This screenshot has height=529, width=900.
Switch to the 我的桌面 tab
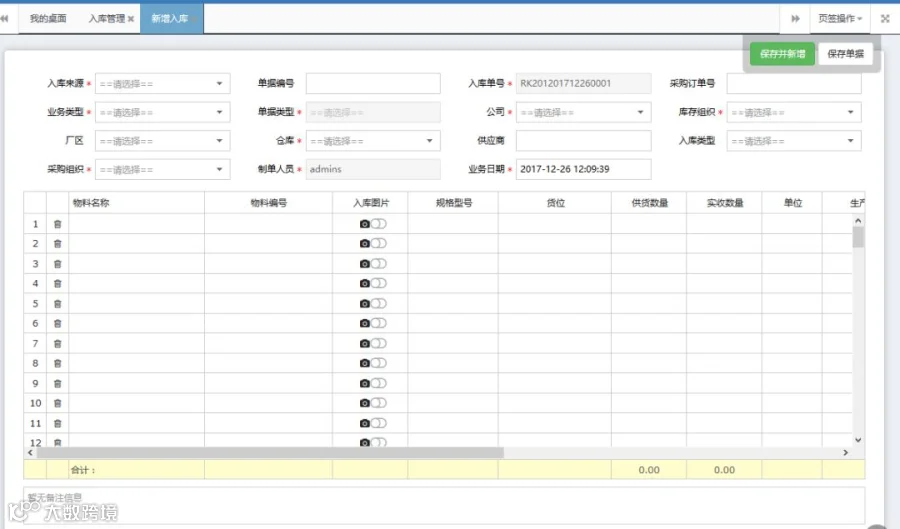point(48,18)
